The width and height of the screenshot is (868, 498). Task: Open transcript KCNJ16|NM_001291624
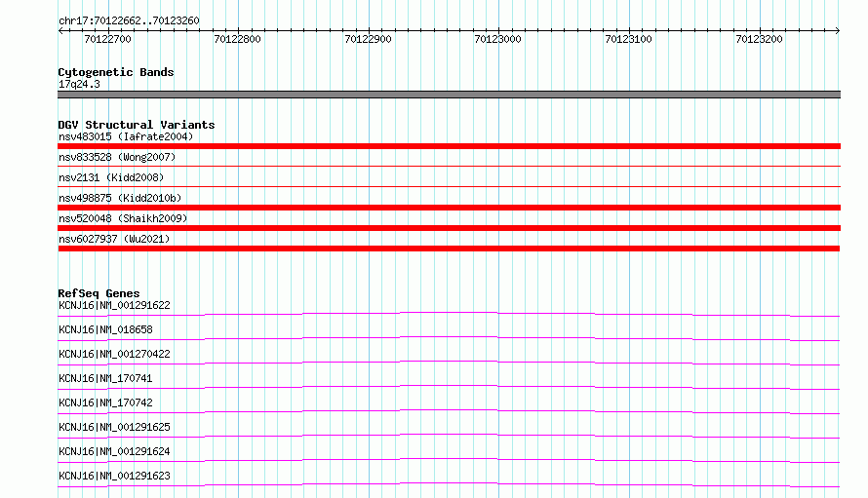pos(114,451)
